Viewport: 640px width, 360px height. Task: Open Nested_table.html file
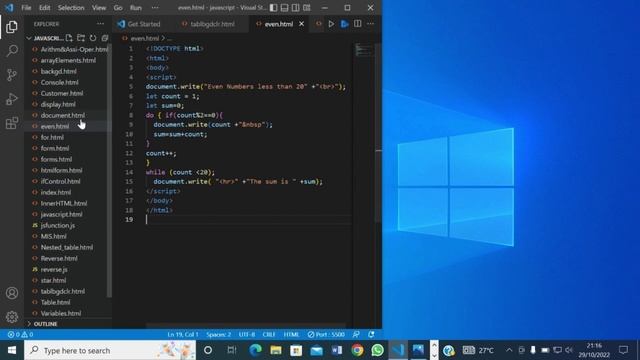tap(67, 247)
